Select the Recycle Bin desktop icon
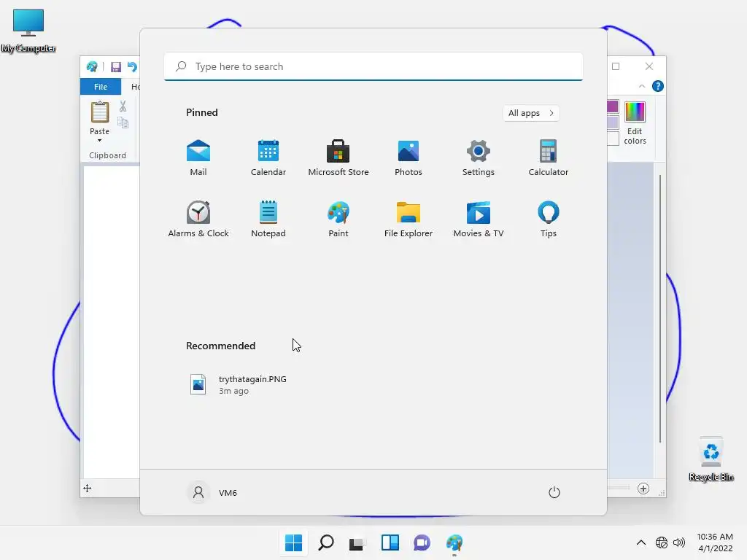 pos(711,459)
